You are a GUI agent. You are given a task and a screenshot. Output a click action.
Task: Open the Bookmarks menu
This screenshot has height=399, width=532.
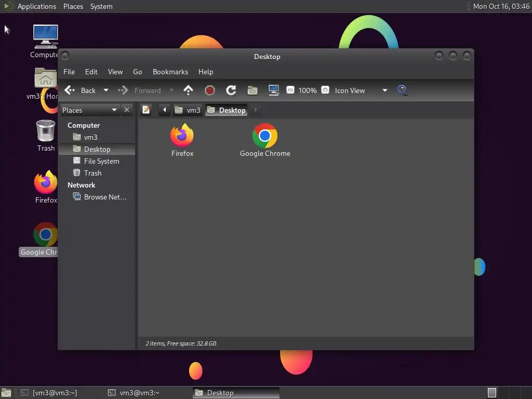click(x=170, y=72)
